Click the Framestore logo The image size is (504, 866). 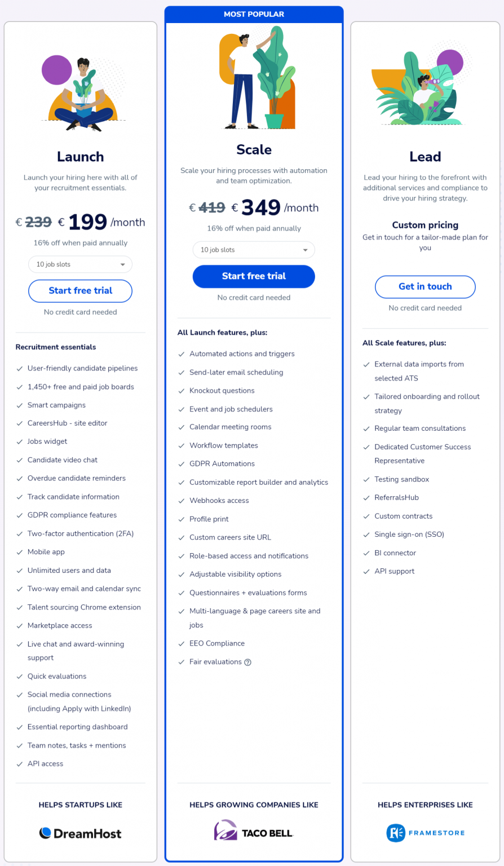click(425, 833)
